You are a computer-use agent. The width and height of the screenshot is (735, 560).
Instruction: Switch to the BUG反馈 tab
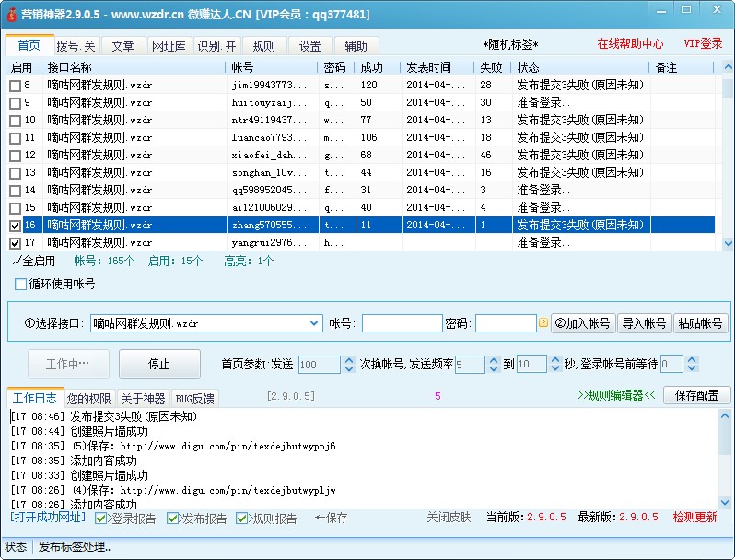(194, 399)
